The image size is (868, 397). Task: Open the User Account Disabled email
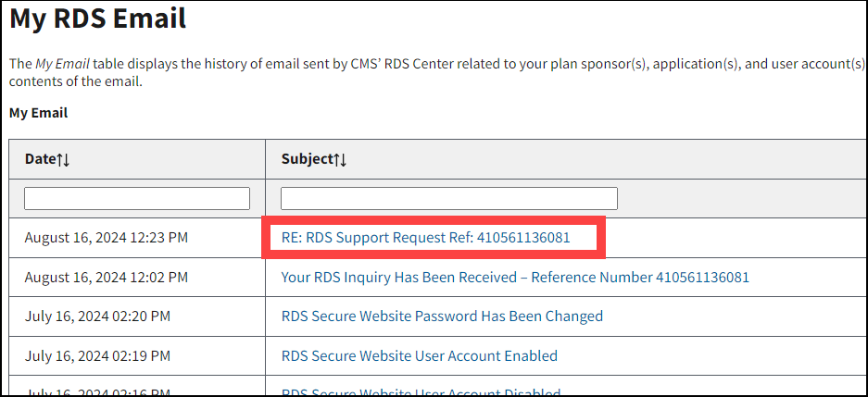pyautogui.click(x=421, y=392)
